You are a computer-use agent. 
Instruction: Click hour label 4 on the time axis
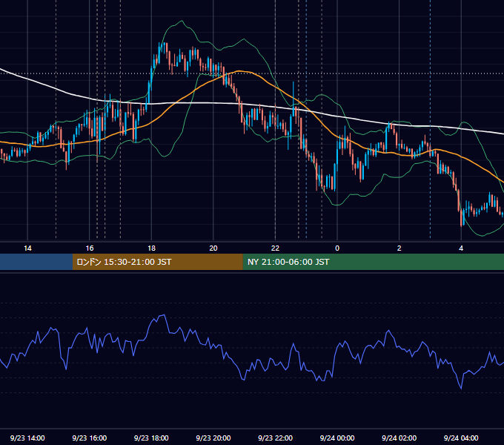coord(461,248)
